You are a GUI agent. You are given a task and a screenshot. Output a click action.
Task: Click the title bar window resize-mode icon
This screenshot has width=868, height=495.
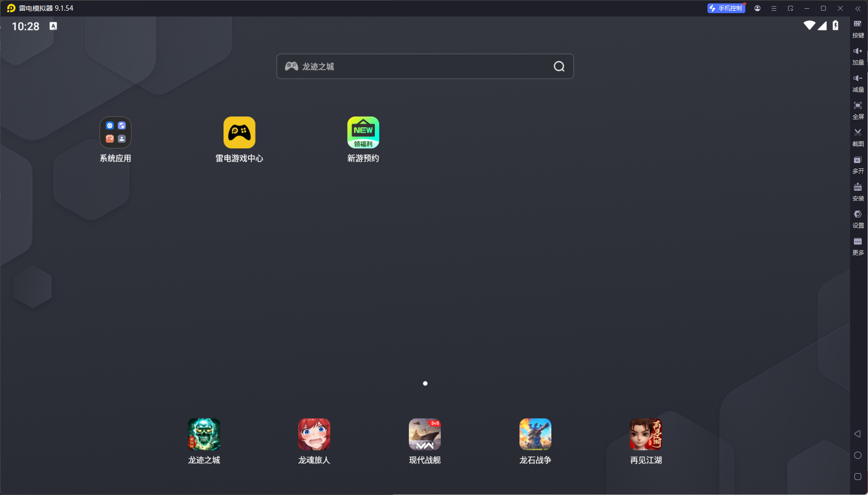point(790,8)
